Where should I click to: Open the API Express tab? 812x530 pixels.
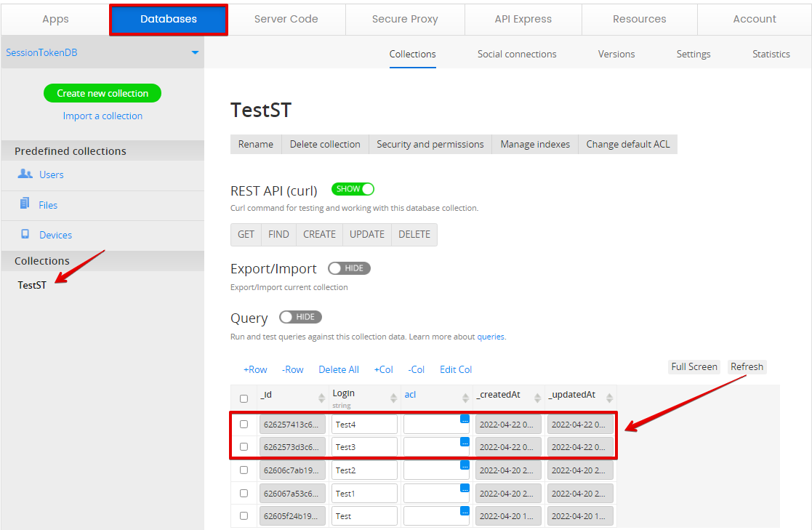pyautogui.click(x=523, y=19)
